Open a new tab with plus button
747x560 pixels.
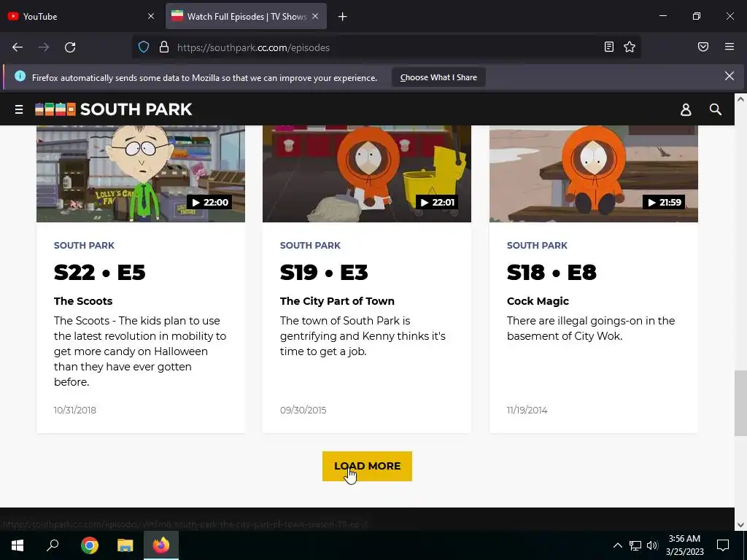pos(343,17)
